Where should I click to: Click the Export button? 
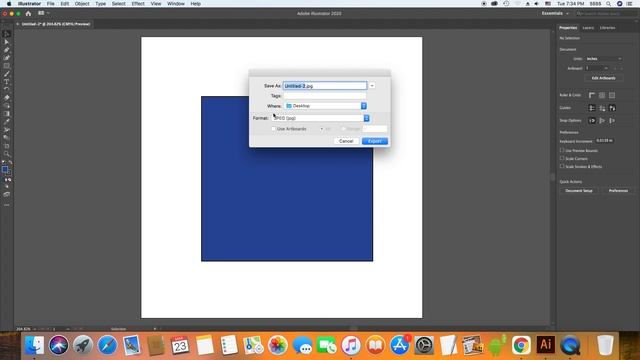[375, 141]
